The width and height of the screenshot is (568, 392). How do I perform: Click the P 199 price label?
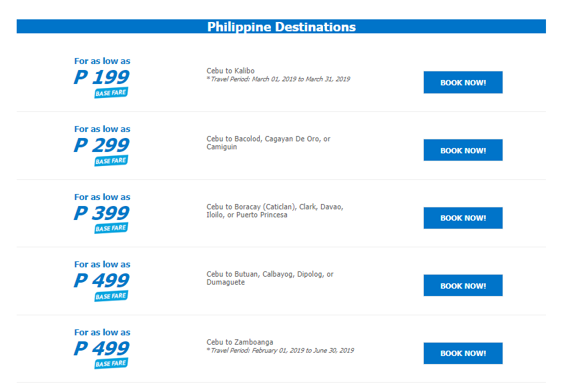(x=102, y=77)
